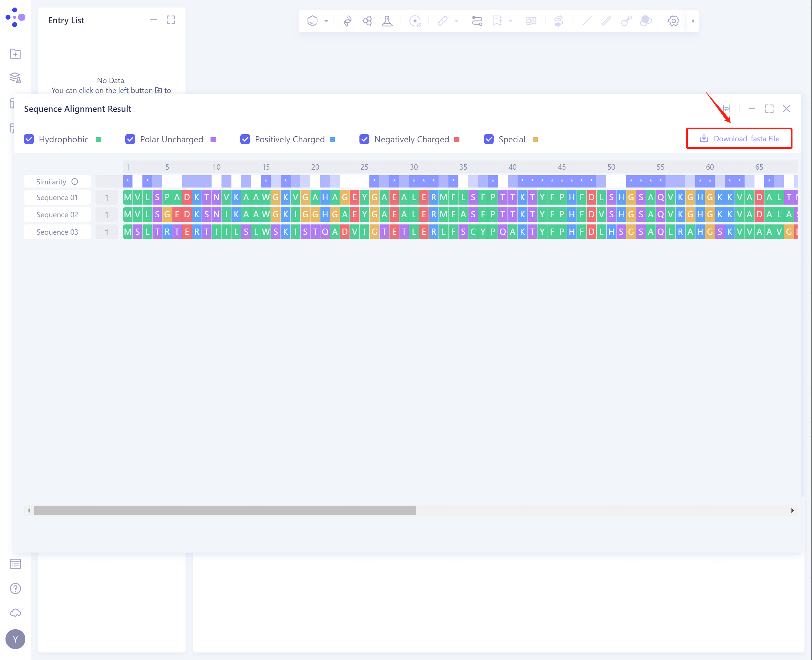Click the cloud icon in sidebar
The image size is (812, 660).
[x=15, y=613]
